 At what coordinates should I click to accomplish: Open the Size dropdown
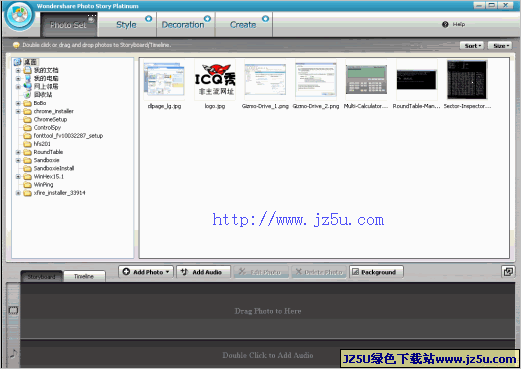[x=500, y=46]
